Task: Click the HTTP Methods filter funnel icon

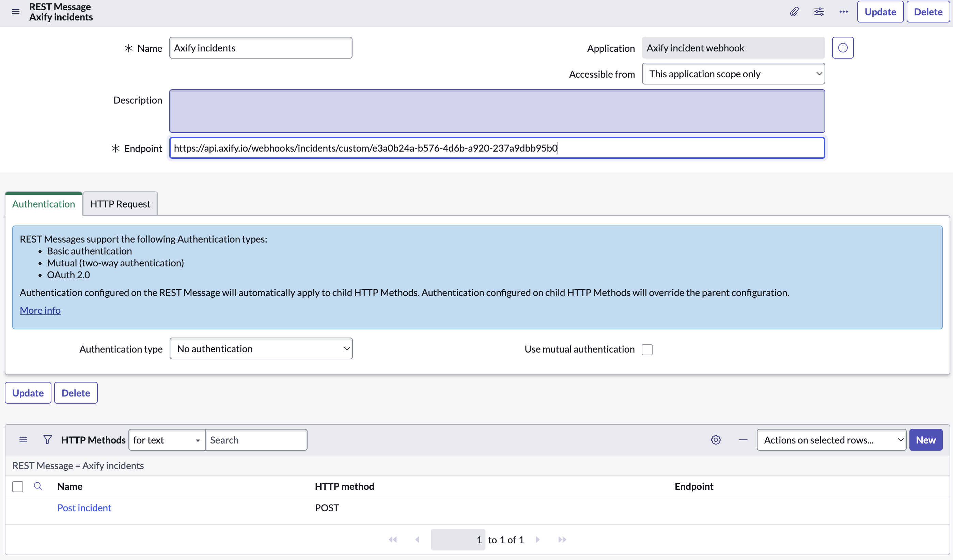Action: coord(47,440)
